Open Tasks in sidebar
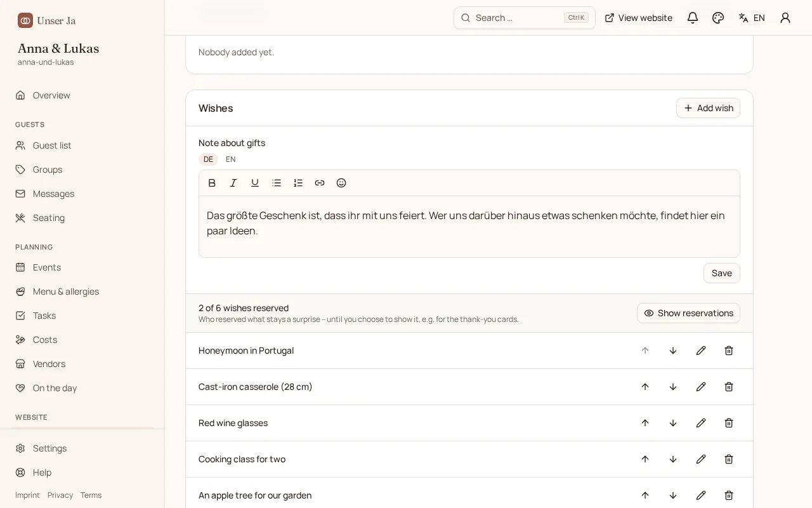The height and width of the screenshot is (508, 812). [82, 316]
